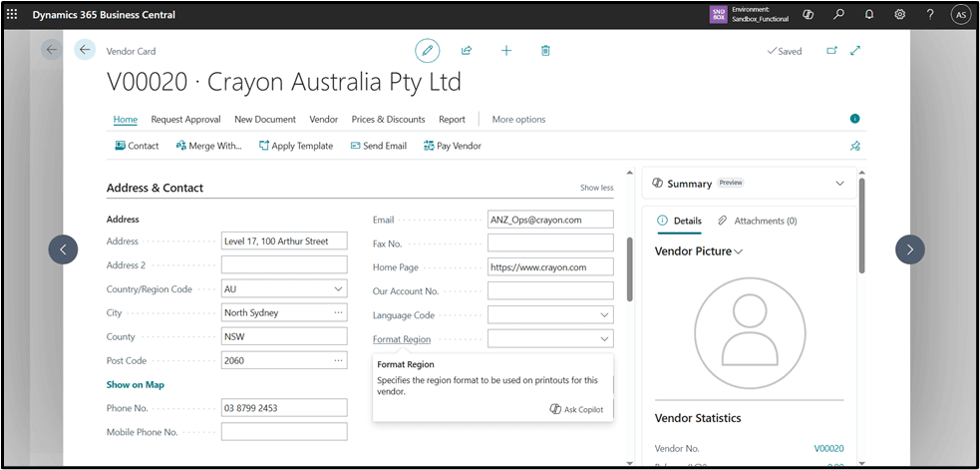Click the Show on Map link
This screenshot has height=470, width=980.
tap(135, 385)
